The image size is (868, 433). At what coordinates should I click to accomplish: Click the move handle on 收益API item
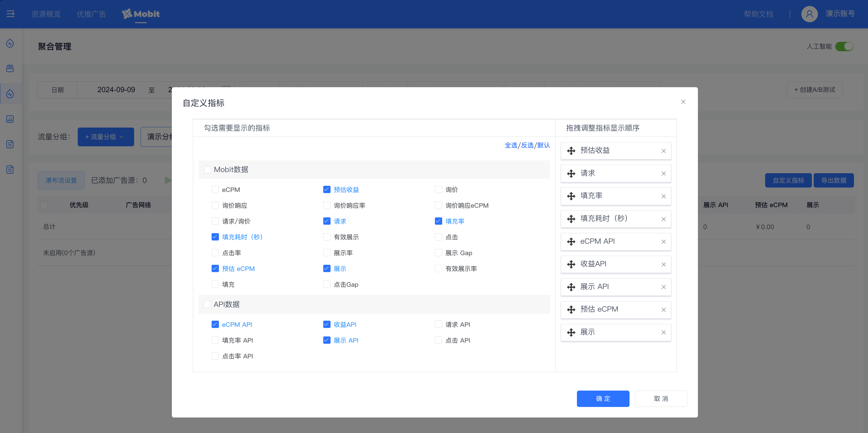pyautogui.click(x=571, y=264)
